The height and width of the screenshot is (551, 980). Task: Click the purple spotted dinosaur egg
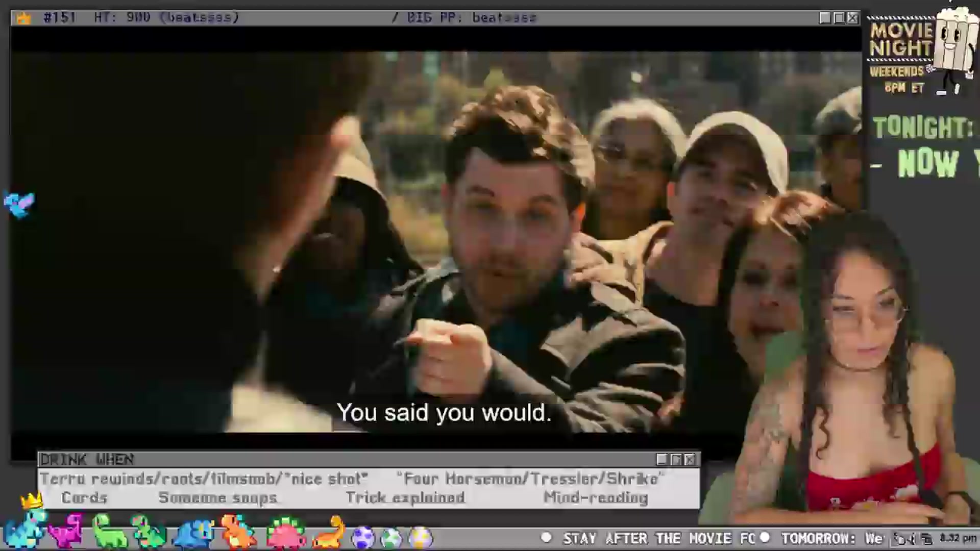coord(363,538)
